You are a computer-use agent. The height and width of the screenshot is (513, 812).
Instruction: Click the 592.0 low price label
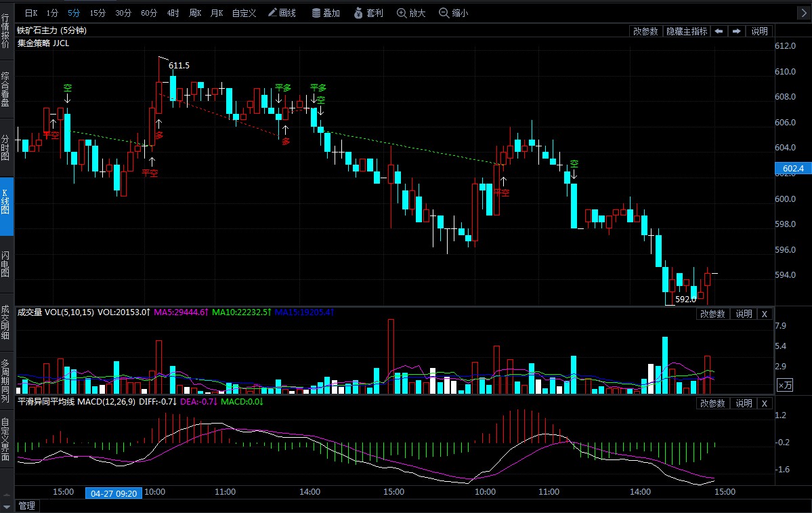point(685,299)
